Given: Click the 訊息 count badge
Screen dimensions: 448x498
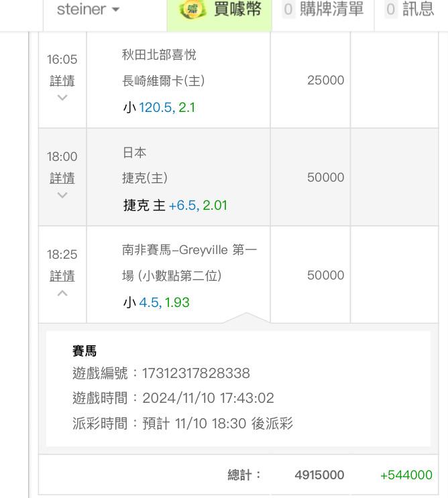Looking at the screenshot, I should (x=391, y=10).
